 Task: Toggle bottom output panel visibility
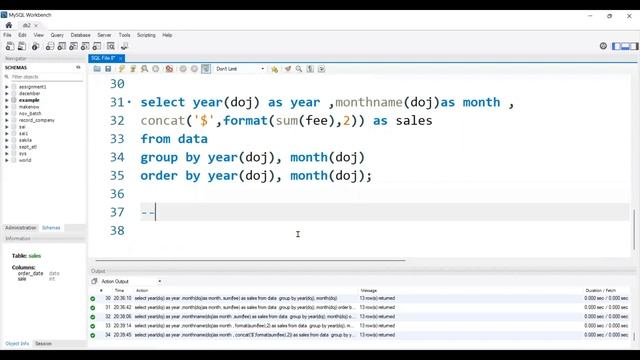pyautogui.click(x=625, y=46)
